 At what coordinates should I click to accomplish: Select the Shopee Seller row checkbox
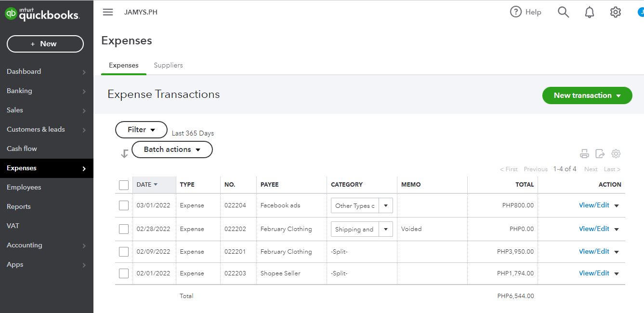tap(124, 273)
